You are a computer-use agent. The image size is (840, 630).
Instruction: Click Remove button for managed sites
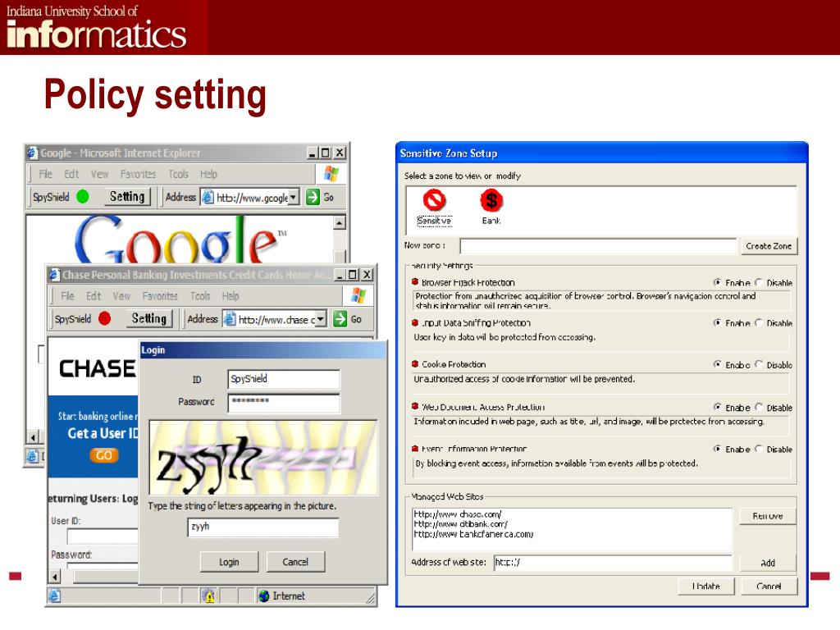pyautogui.click(x=768, y=516)
